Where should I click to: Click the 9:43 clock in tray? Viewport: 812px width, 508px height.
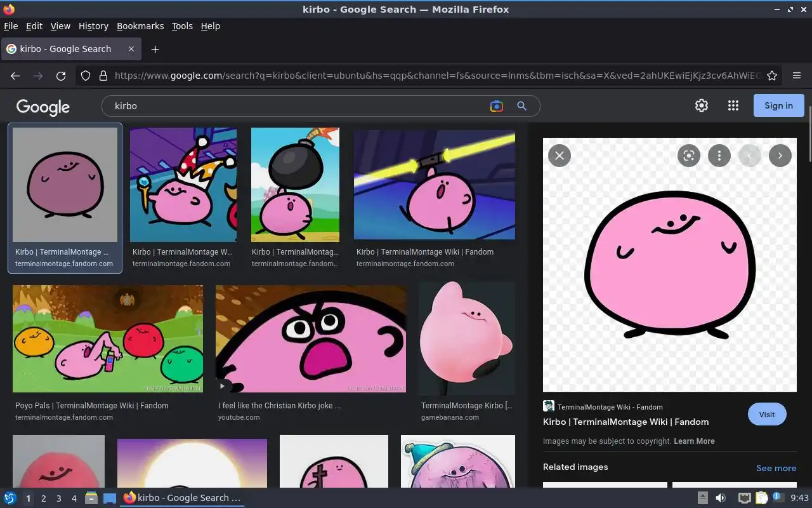pos(800,498)
